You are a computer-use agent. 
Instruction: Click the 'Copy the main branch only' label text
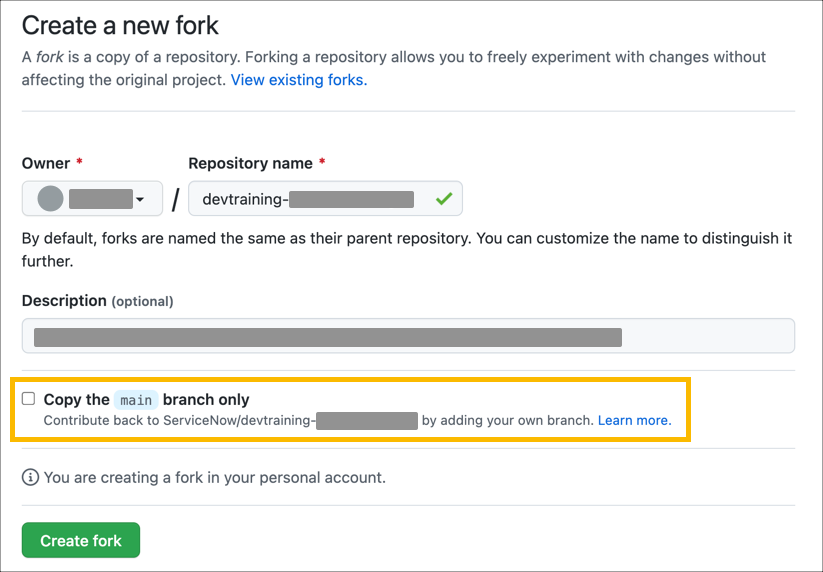coord(146,400)
